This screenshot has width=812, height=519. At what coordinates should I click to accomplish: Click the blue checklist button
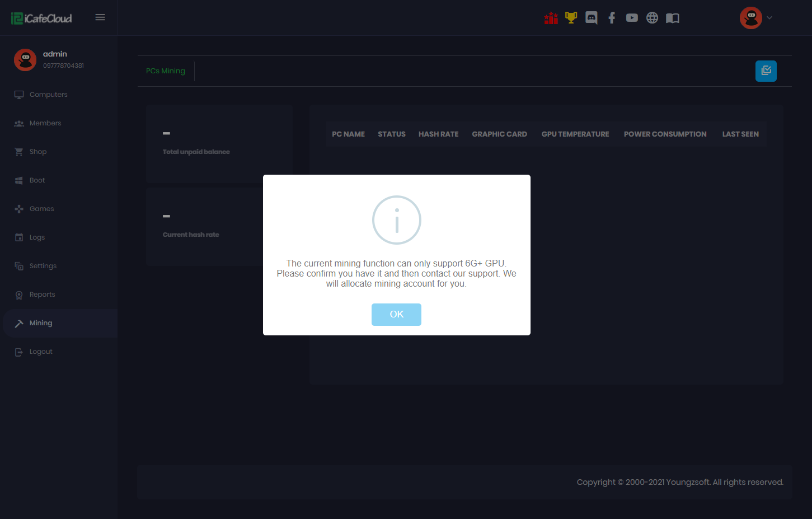tap(766, 71)
